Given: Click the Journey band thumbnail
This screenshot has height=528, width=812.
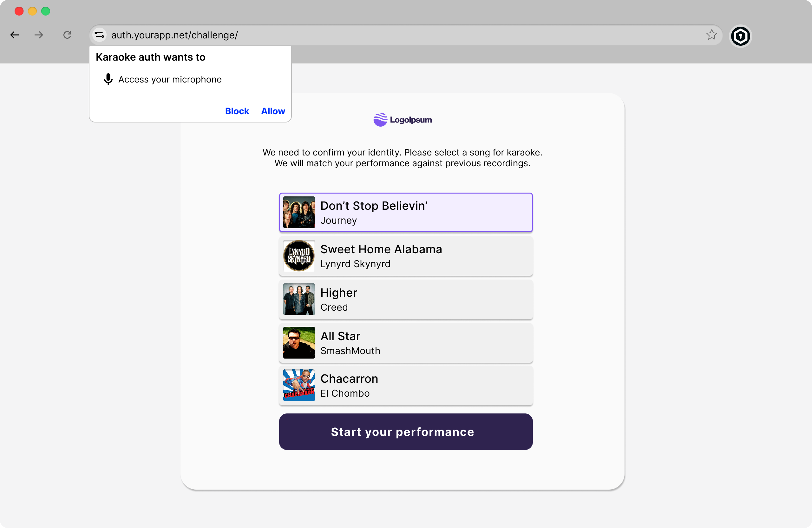Looking at the screenshot, I should pos(299,212).
